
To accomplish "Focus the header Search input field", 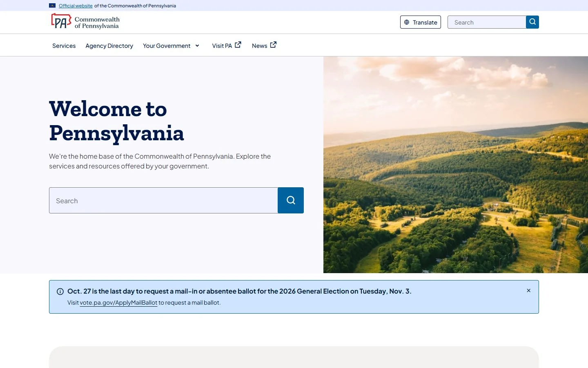I will coord(487,22).
